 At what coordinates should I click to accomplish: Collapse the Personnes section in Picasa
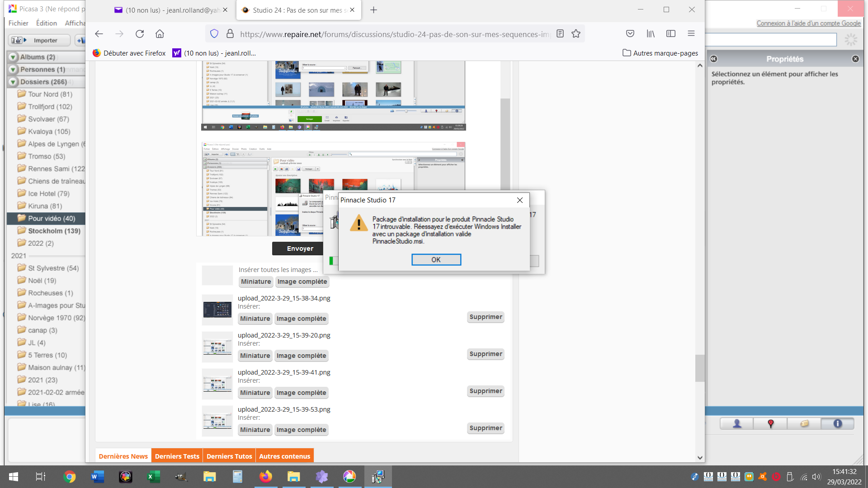13,70
